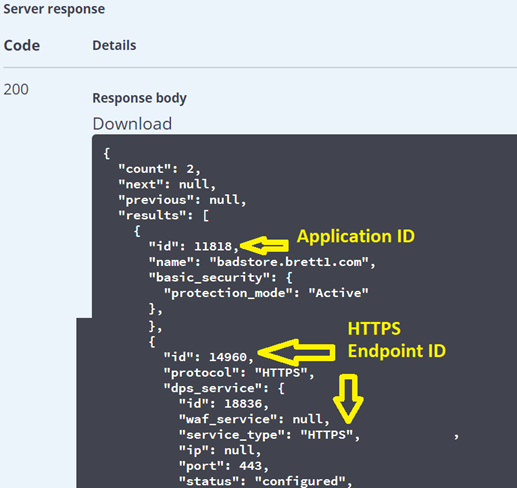
Task: Click the HTTPS Endpoint ID left arrow
Action: (296, 352)
